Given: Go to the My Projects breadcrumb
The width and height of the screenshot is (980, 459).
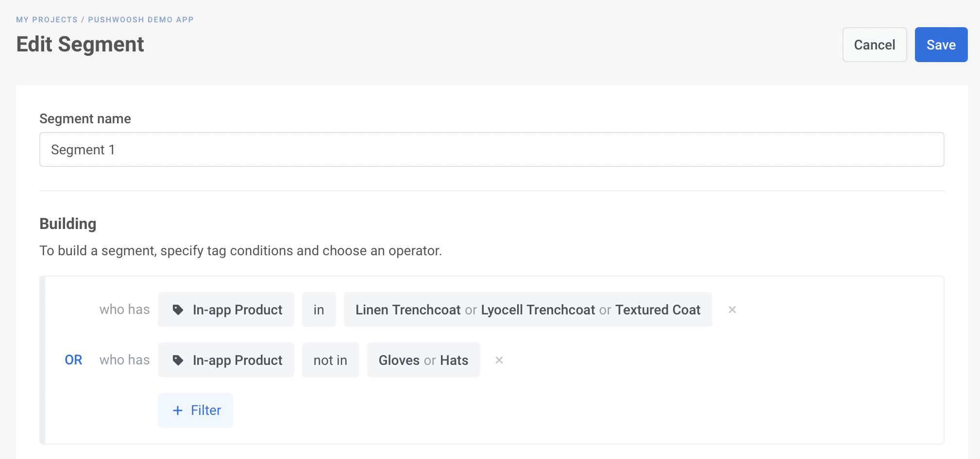Looking at the screenshot, I should [47, 19].
